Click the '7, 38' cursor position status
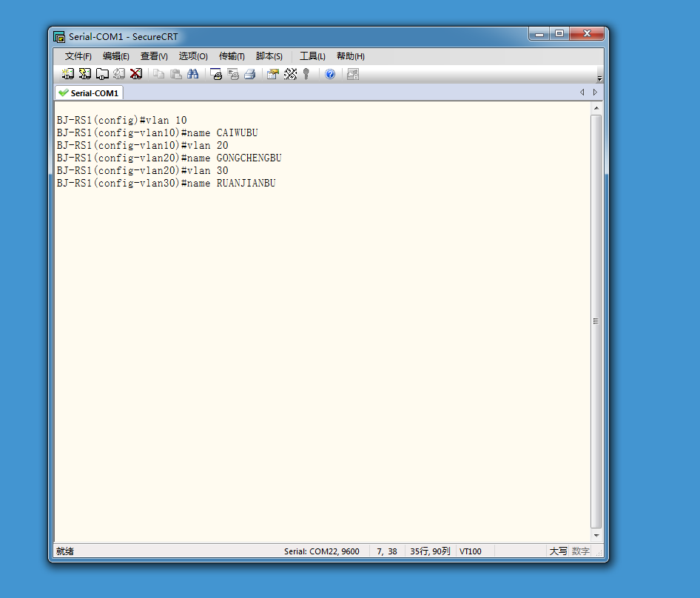This screenshot has height=598, width=700. (x=386, y=551)
